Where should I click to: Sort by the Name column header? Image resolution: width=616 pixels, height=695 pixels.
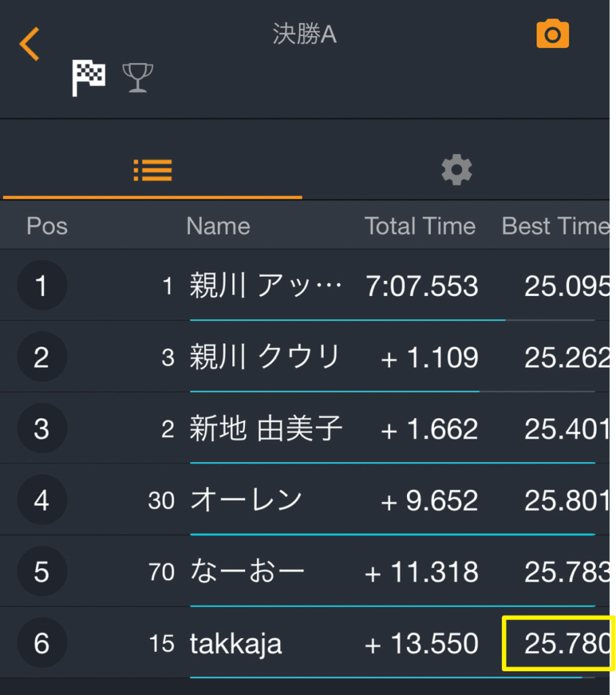pyautogui.click(x=218, y=226)
